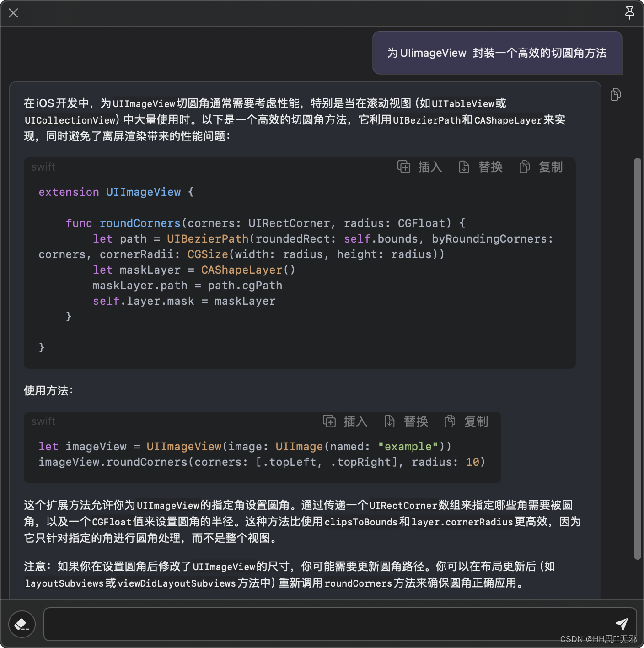Click 替换 label on the extension code block
Screen dimensions: 644x648
click(x=490, y=167)
